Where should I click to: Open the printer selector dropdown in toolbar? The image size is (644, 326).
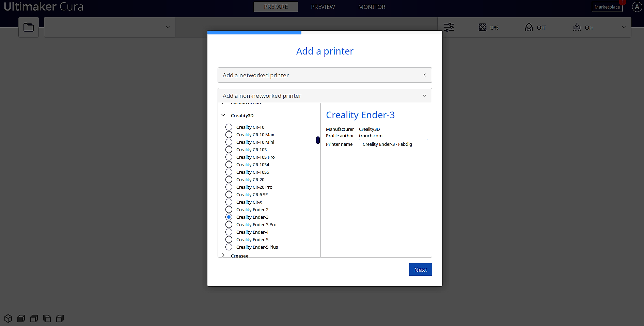tap(109, 27)
